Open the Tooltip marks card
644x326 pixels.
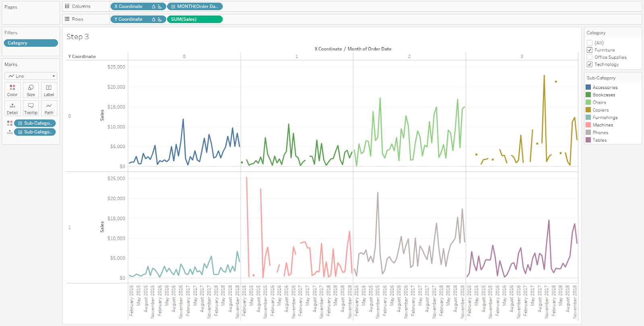(31, 108)
